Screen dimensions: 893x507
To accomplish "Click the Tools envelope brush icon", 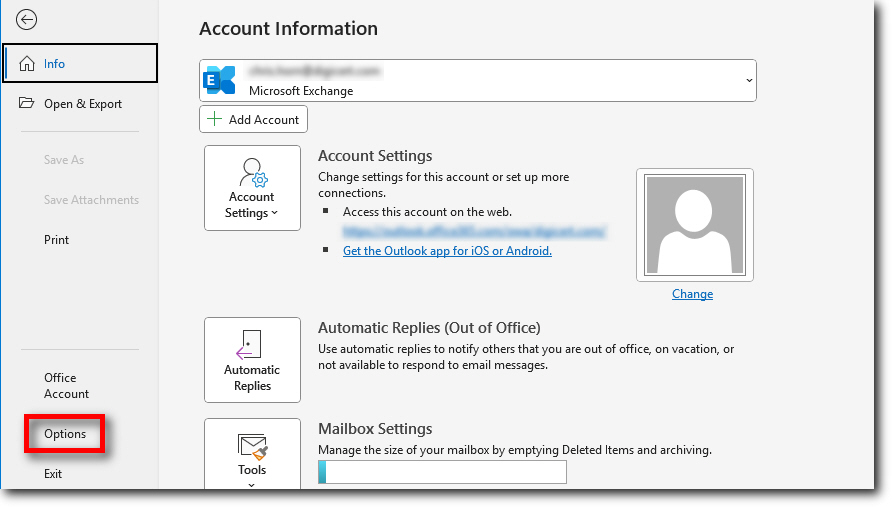I will 252,447.
